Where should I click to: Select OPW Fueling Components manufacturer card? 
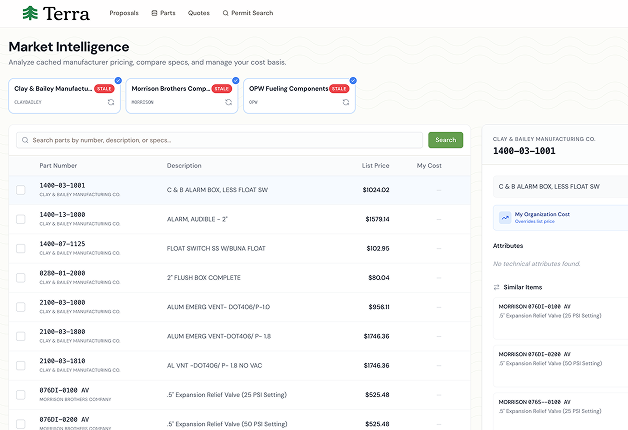[299, 96]
